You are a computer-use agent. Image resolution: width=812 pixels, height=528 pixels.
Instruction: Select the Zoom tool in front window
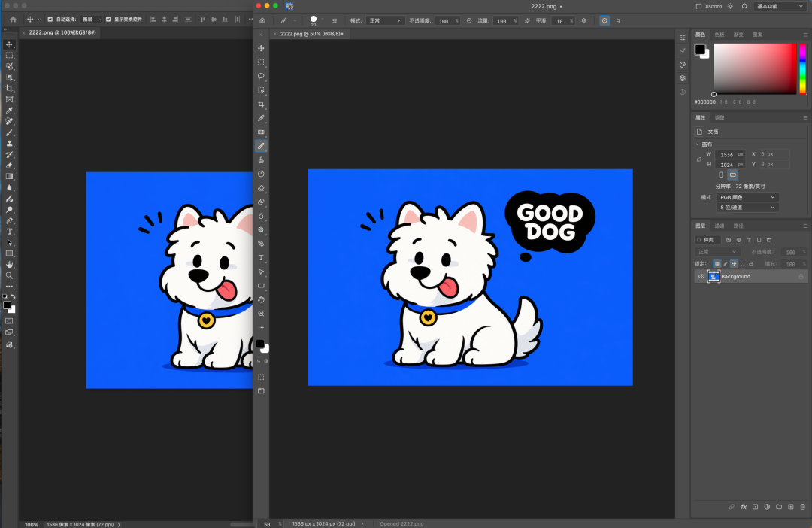click(261, 314)
